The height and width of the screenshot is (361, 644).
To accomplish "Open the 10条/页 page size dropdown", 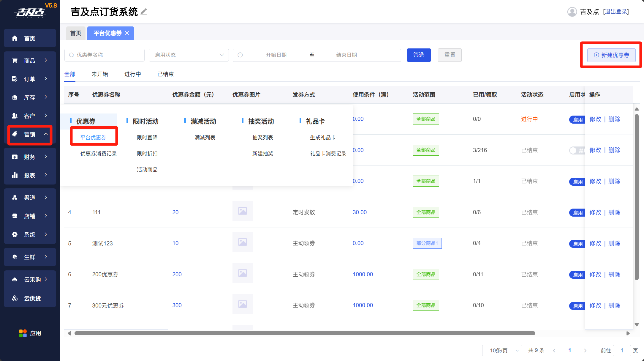I will [x=502, y=351].
